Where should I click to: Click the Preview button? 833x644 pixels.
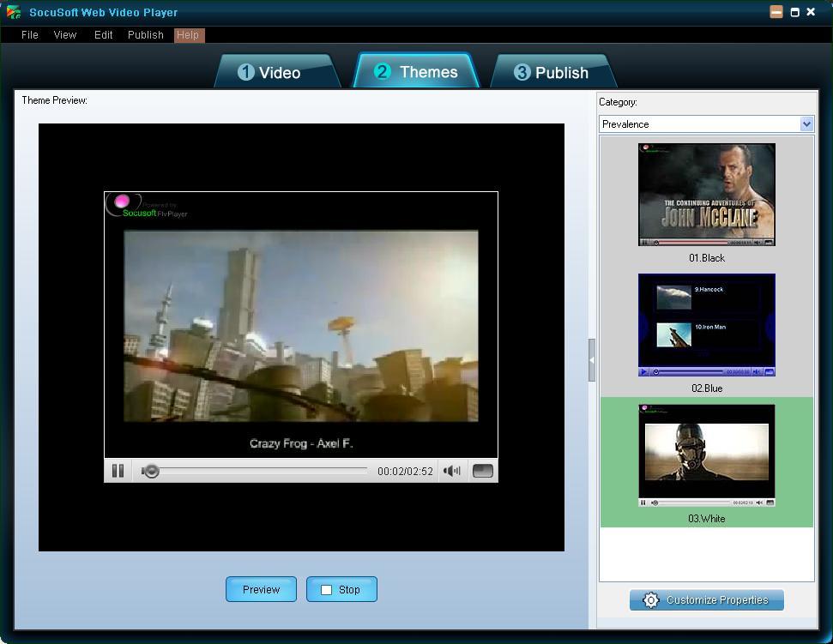pyautogui.click(x=261, y=589)
